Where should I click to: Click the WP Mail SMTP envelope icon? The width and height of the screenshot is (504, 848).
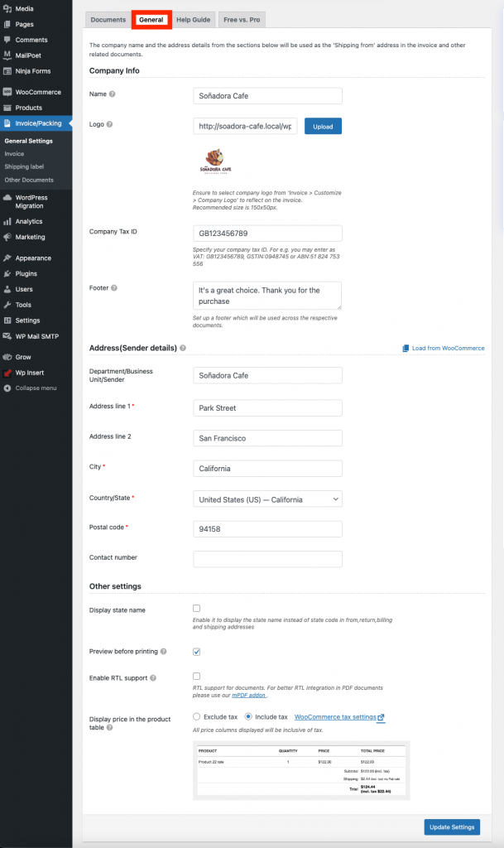[x=7, y=336]
